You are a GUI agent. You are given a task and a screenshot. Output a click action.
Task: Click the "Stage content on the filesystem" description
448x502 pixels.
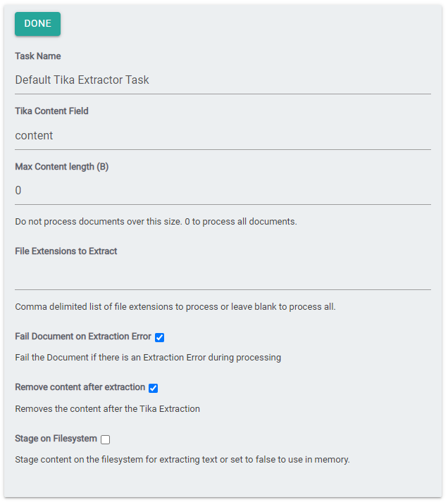click(x=182, y=460)
